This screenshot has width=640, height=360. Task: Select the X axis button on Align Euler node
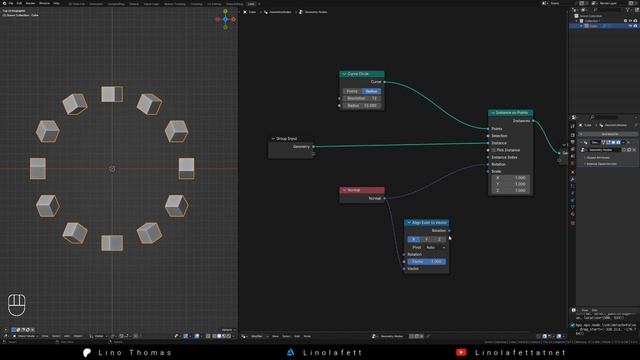point(413,239)
